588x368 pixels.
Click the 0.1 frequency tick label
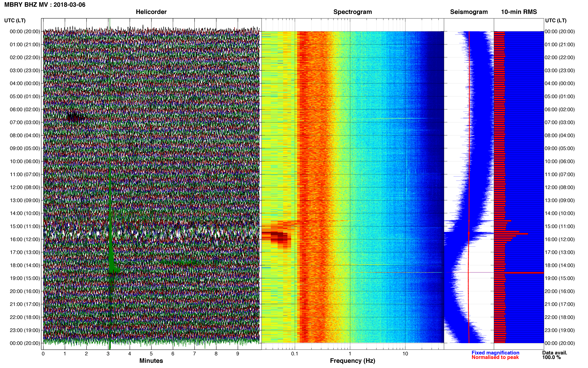(x=295, y=354)
